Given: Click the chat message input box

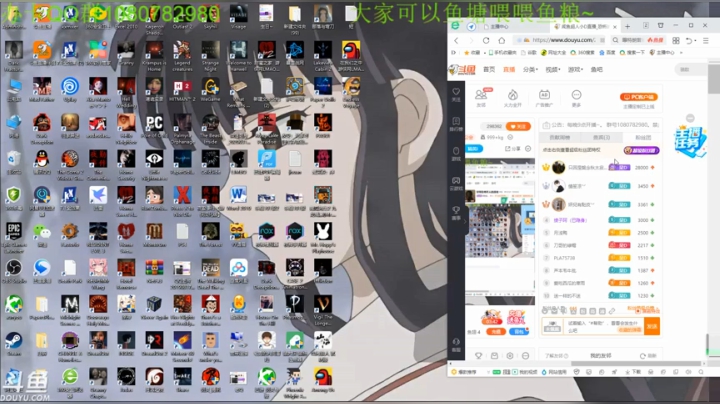Looking at the screenshot, I should click(603, 326).
